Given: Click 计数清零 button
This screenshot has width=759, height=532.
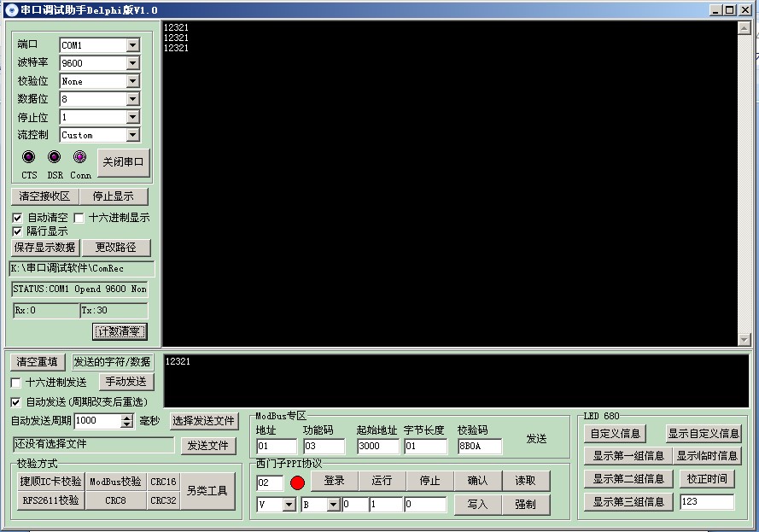Looking at the screenshot, I should click(x=119, y=331).
